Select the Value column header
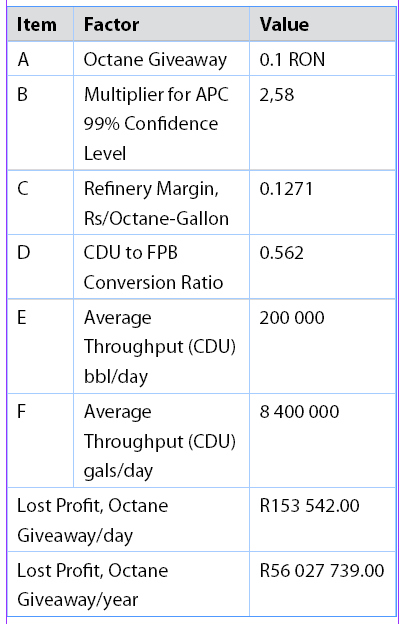This screenshot has width=407, height=624. pos(323,24)
